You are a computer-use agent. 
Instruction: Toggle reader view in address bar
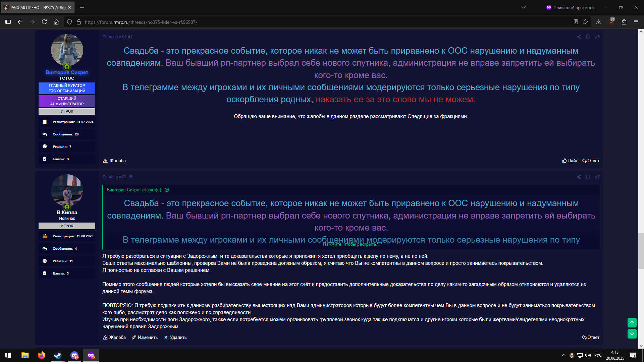click(x=576, y=22)
